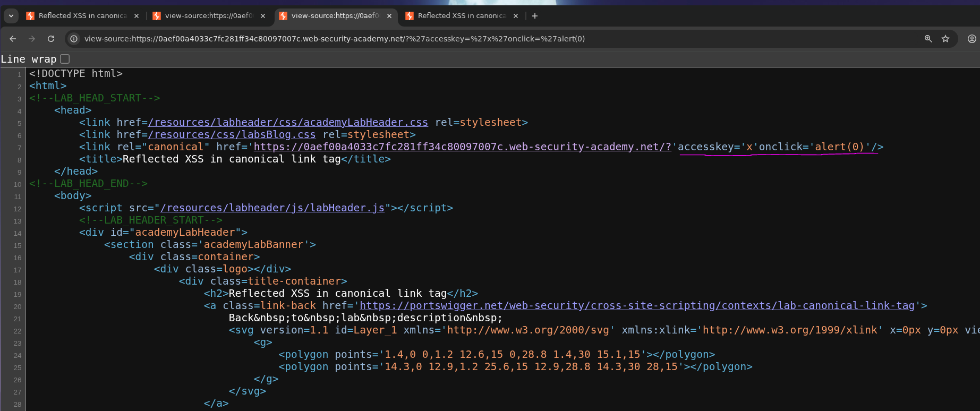The image size is (980, 411).
Task: Click the favicon of the active view-source tab
Action: pyautogui.click(x=284, y=16)
